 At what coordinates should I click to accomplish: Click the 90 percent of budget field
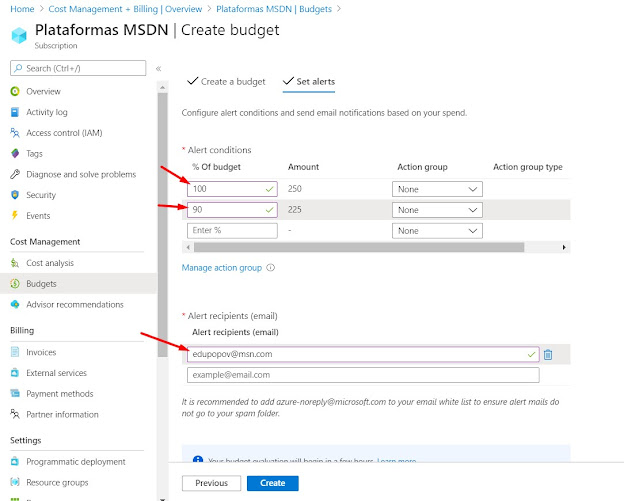[232, 210]
